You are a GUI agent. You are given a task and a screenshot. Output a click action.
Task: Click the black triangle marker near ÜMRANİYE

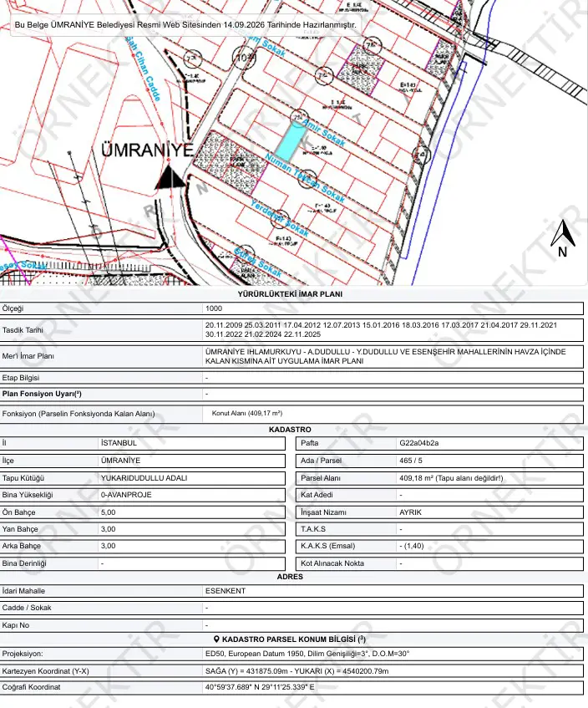click(x=170, y=177)
